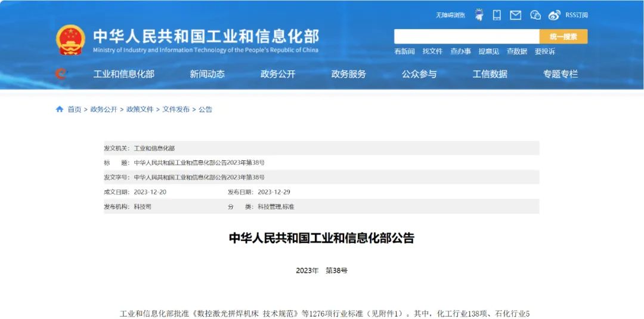This screenshot has height=319, width=644.
Task: Open the Weibo icon
Action: tap(554, 15)
